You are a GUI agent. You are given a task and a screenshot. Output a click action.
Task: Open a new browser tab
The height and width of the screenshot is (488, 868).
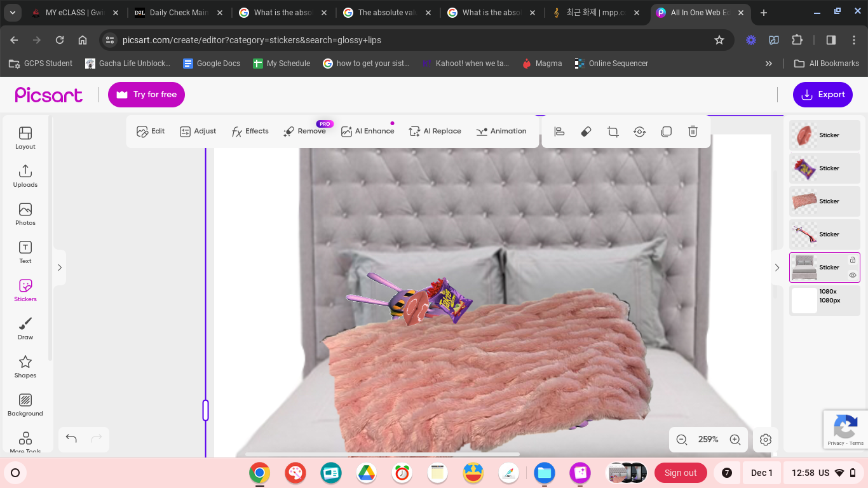pos(764,13)
